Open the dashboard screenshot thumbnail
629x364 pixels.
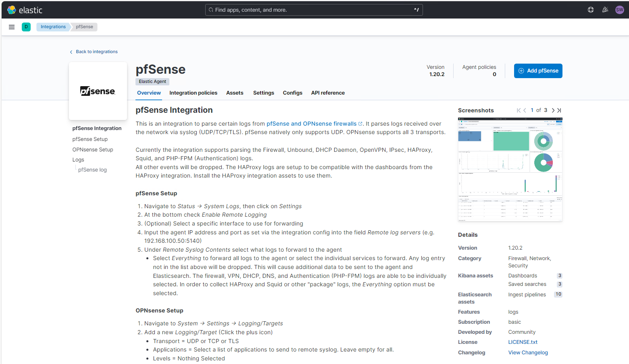[510, 170]
